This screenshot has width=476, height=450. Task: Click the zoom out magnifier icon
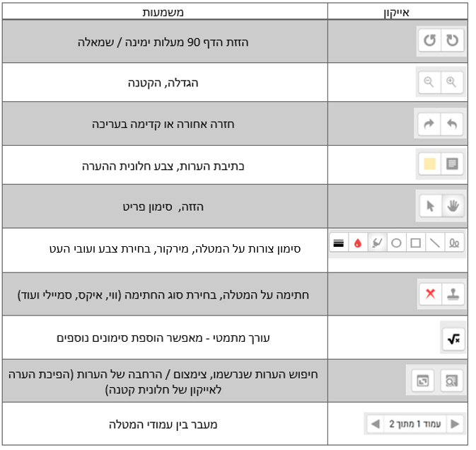[x=429, y=82]
